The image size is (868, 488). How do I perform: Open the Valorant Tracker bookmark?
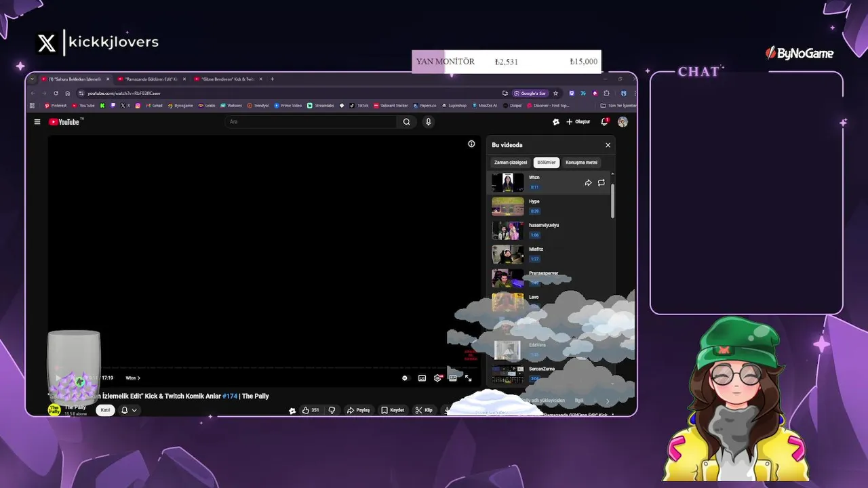(x=391, y=106)
